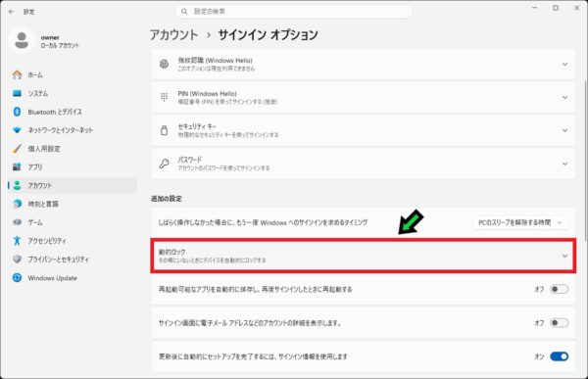588x379 pixels.
Task: Click the 設定の検索 search field
Action: [x=294, y=12]
